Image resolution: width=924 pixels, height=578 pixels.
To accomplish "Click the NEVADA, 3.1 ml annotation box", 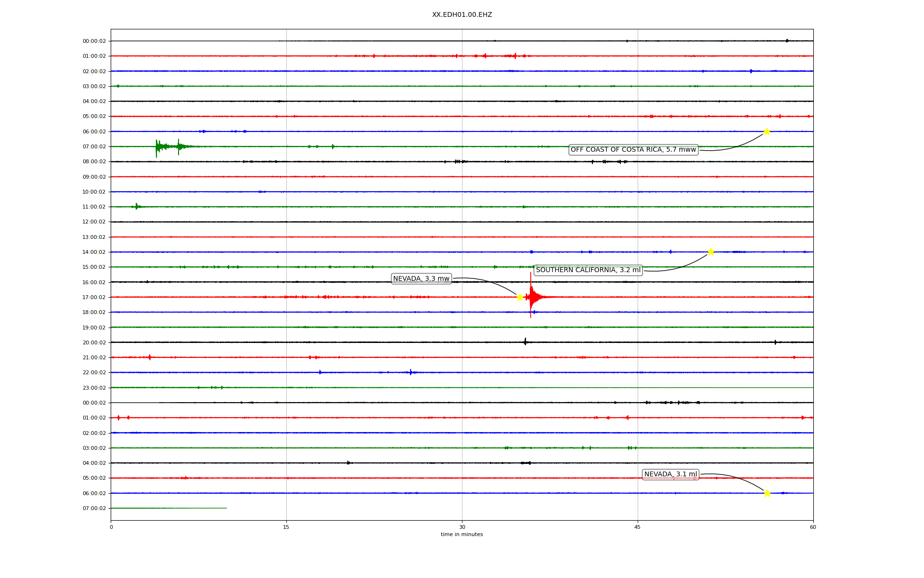I will click(670, 474).
